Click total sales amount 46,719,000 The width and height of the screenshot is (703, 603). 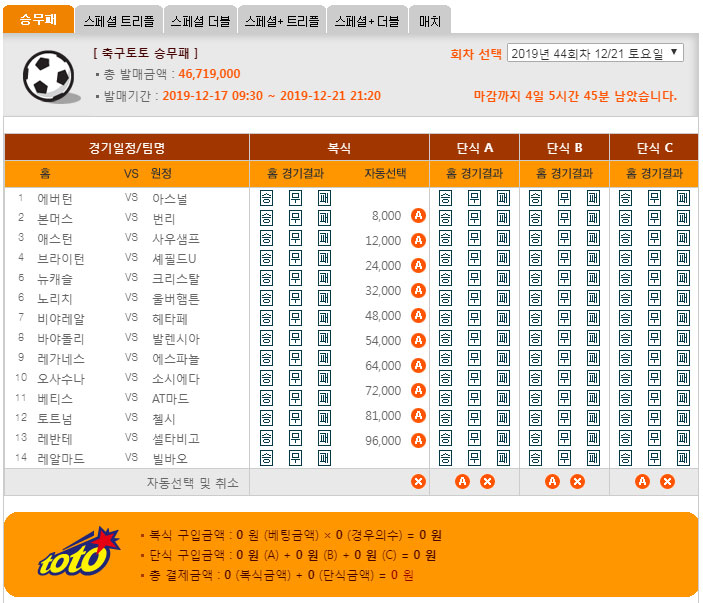point(209,74)
